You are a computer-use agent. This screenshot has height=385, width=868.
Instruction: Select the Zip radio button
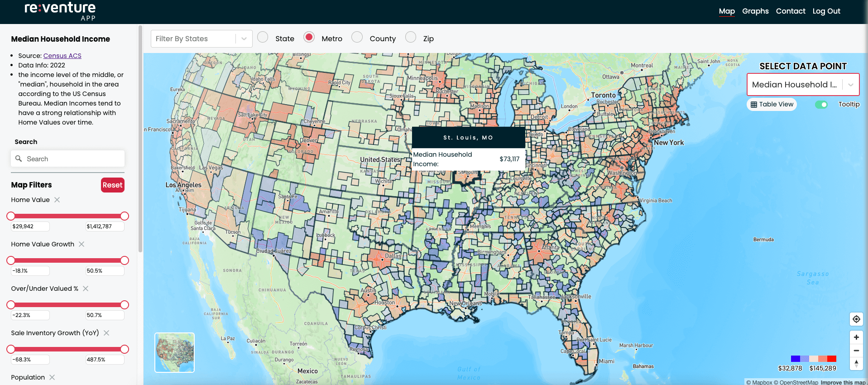411,37
